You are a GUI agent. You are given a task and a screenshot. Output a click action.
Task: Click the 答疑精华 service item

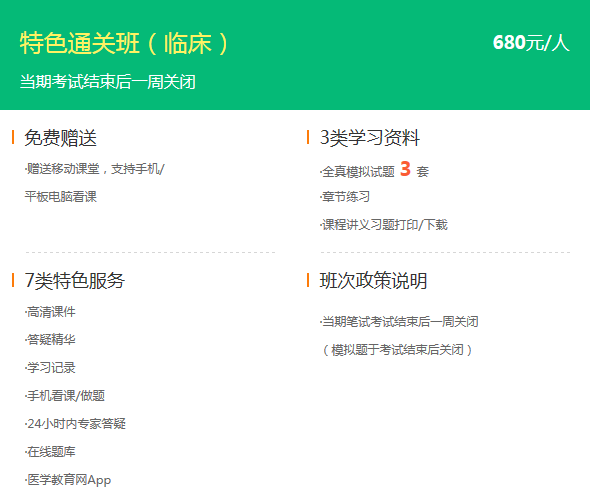pos(50,340)
